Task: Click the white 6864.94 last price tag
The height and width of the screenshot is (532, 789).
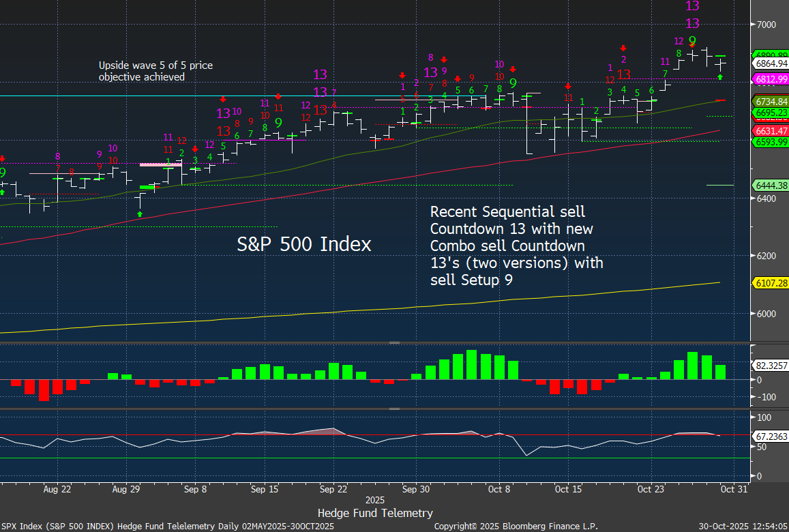Action: coord(770,63)
